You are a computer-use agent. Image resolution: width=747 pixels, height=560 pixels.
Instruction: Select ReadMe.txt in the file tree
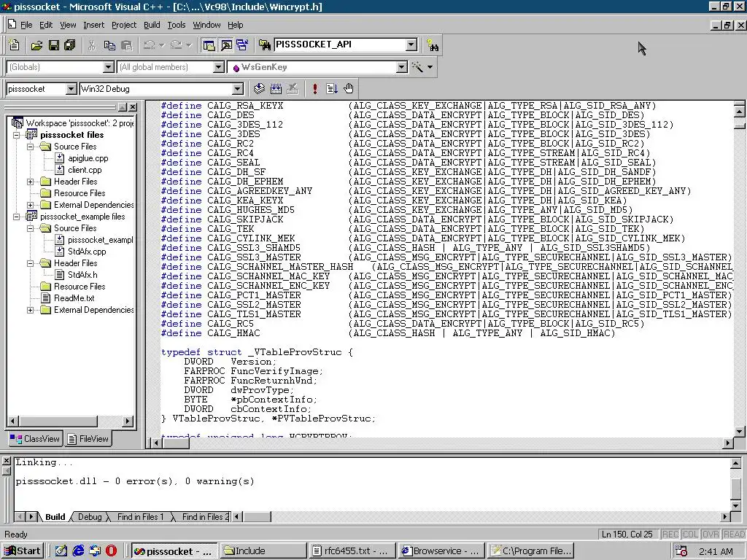(x=74, y=298)
